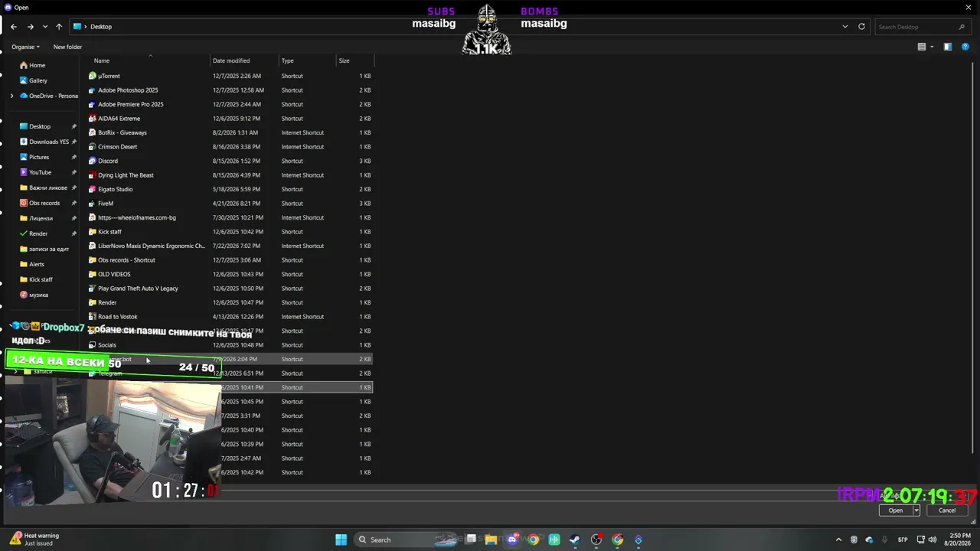Select Play Grand Theft Auto V Legacy
980x551 pixels.
click(138, 289)
